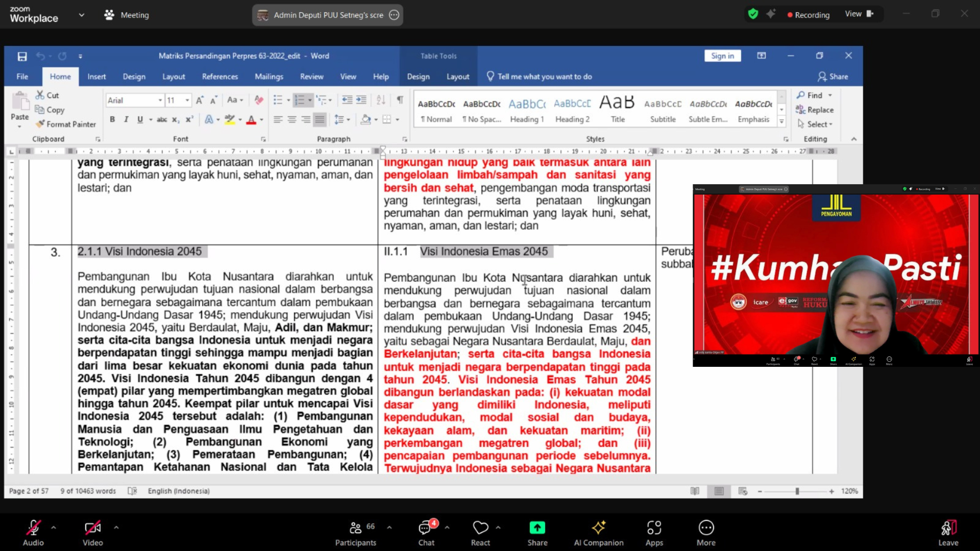980x551 pixels.
Task: Open the Borders dropdown
Action: (x=397, y=119)
